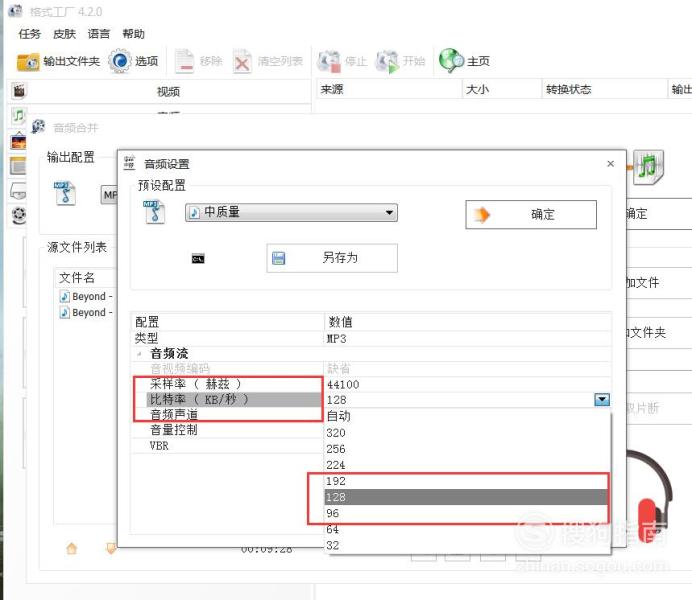Open the 中质量 preset dropdown

(291, 212)
